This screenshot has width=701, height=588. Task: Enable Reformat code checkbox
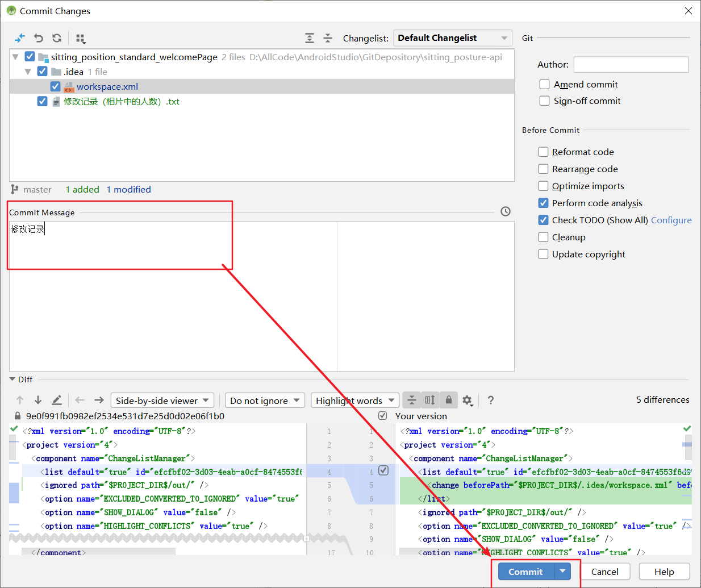544,152
